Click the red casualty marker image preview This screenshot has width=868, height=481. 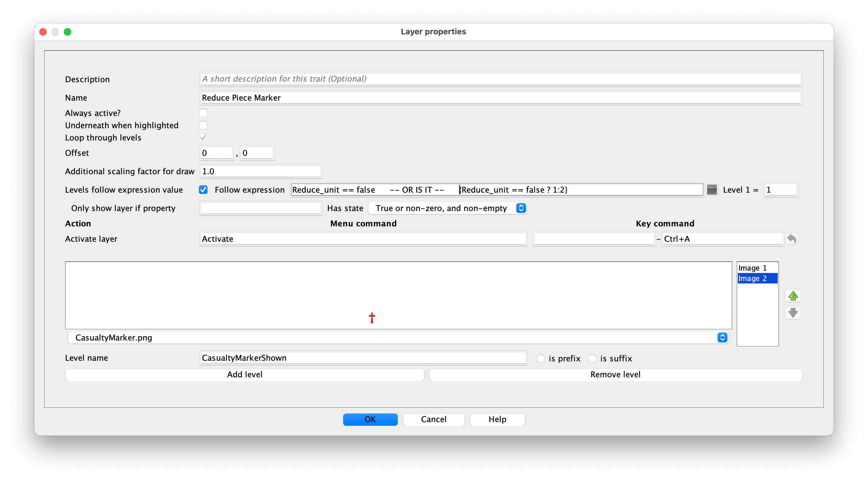(372, 317)
